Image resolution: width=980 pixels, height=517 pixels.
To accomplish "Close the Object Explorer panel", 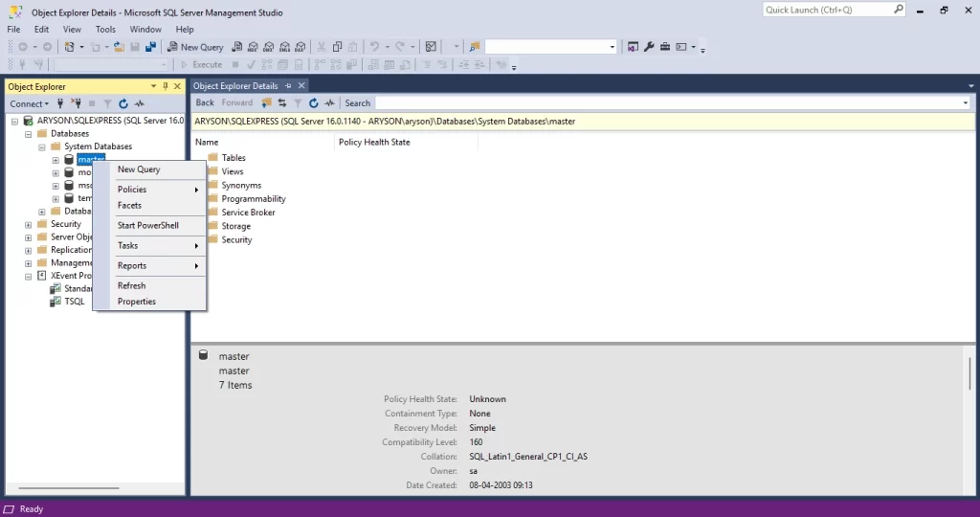I will (177, 86).
